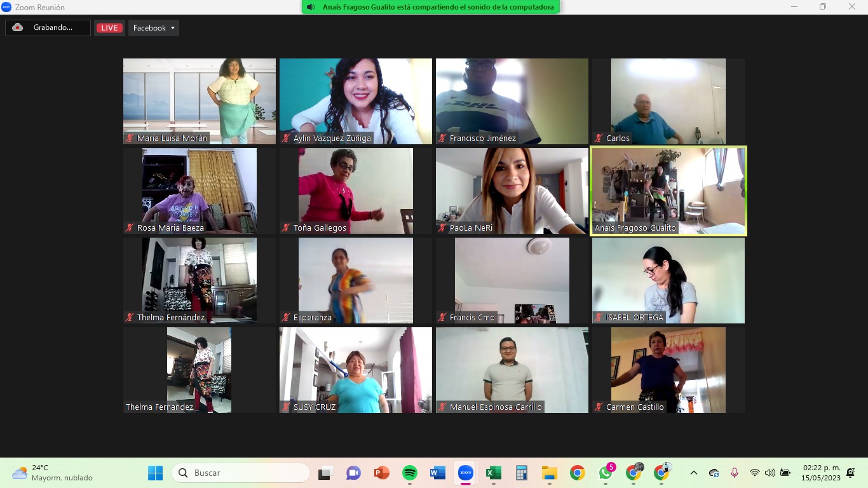868x488 pixels.
Task: Select Aylín Vázquez Zúñiga's video tile
Action: click(356, 101)
